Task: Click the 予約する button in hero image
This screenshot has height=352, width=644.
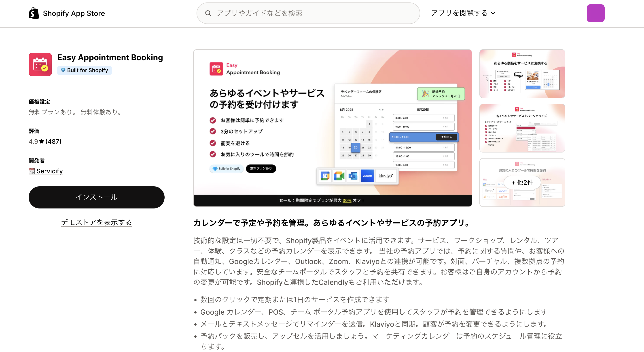Action: 447,137
